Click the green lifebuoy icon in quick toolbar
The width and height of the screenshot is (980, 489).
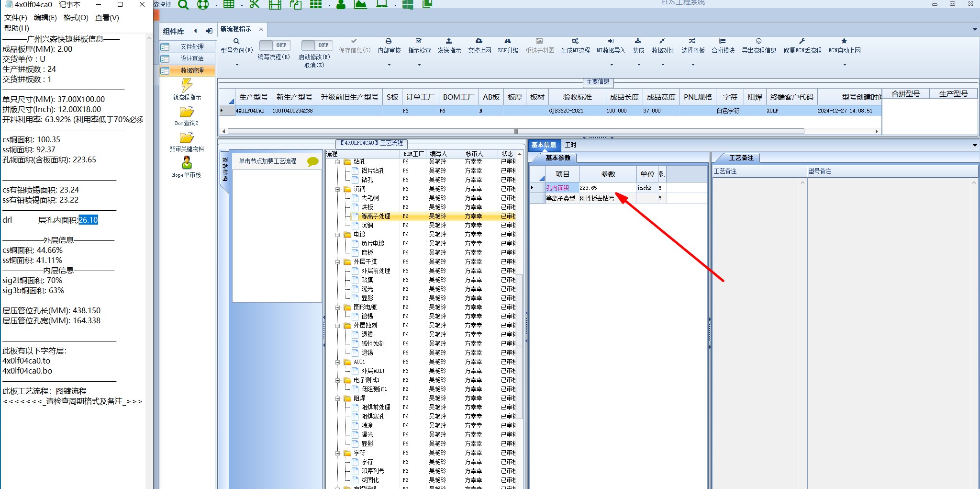203,4
